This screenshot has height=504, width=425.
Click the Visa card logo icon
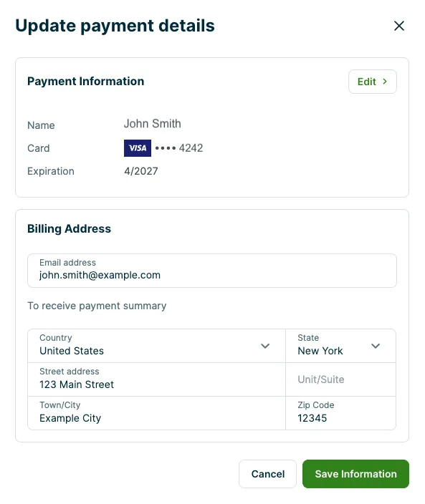pyautogui.click(x=138, y=148)
